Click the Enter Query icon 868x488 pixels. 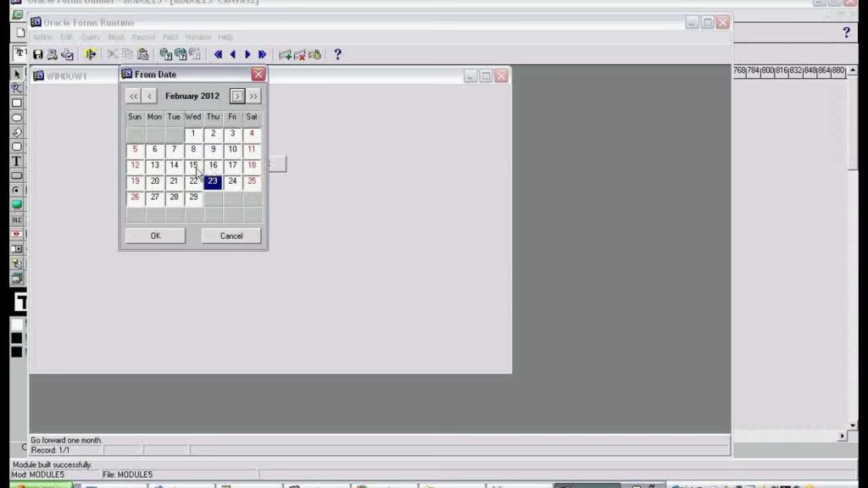point(166,54)
